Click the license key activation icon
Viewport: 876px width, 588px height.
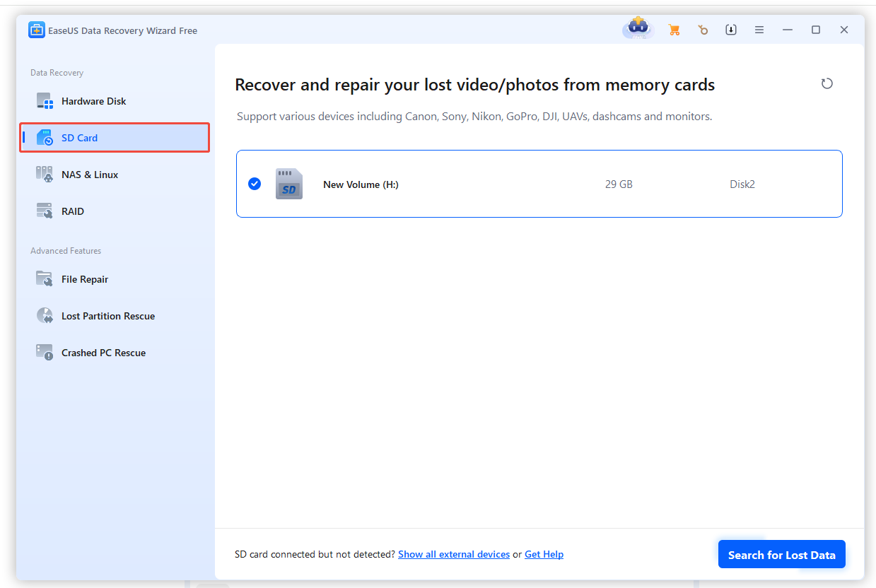(x=703, y=30)
